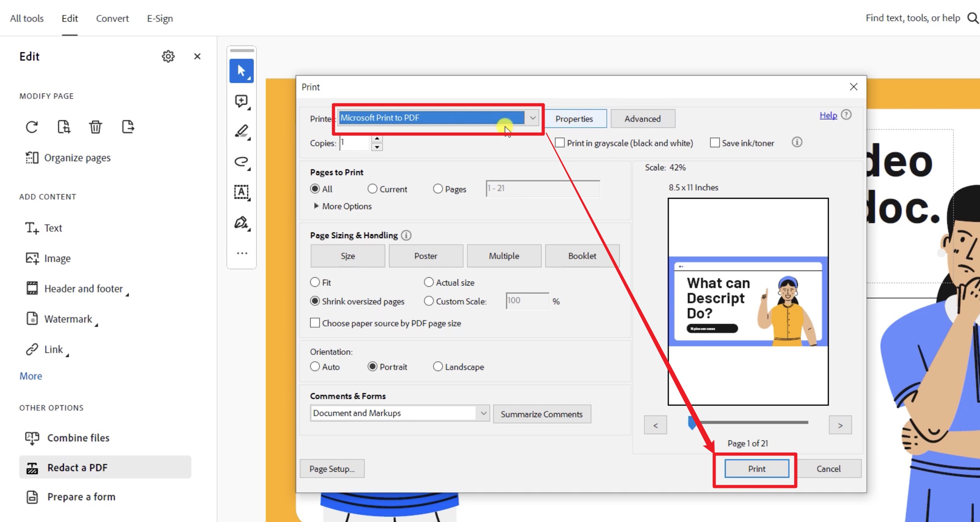Viewport: 980px width, 522px height.
Task: Click Find text, tools, or help
Action: click(x=913, y=18)
